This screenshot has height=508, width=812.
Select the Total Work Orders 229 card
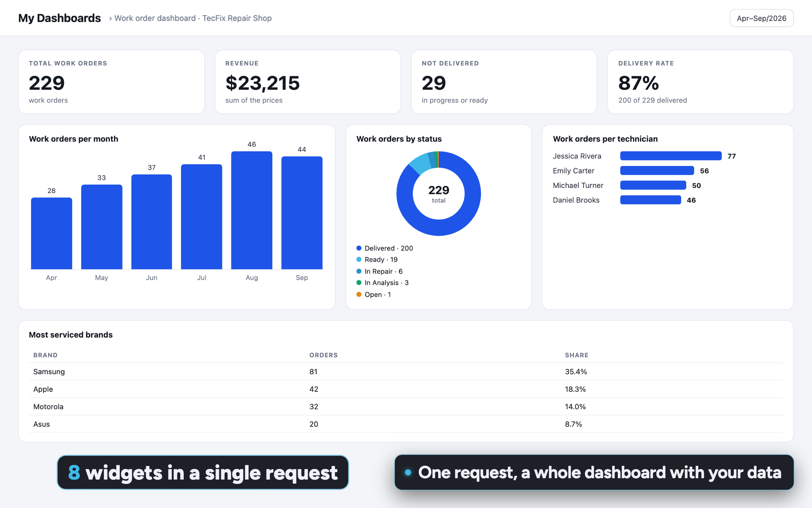(x=111, y=82)
